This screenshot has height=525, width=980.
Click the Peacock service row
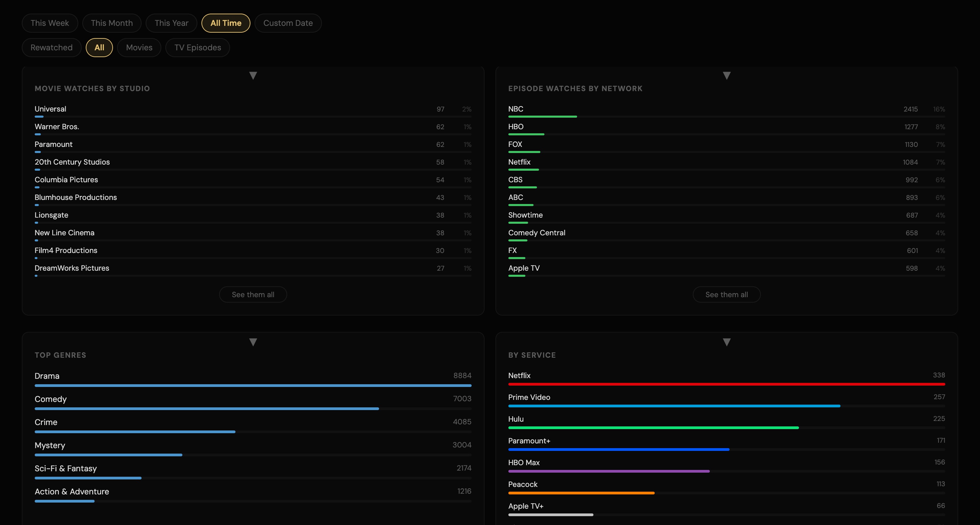[726, 487]
